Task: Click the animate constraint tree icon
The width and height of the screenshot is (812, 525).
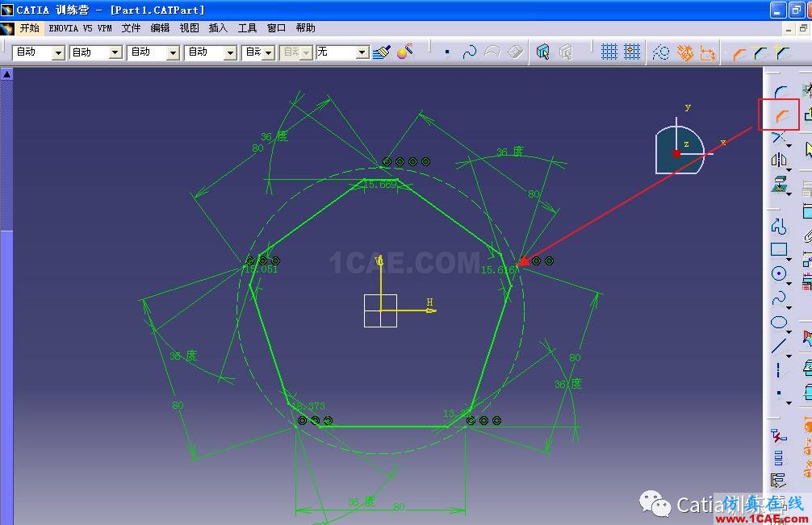Action: 778,481
